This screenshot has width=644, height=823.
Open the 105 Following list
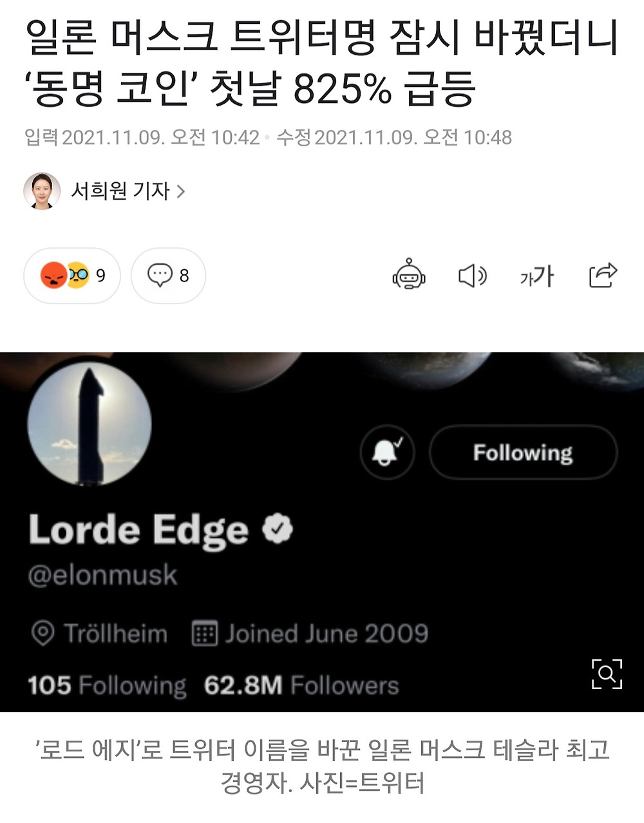(107, 685)
